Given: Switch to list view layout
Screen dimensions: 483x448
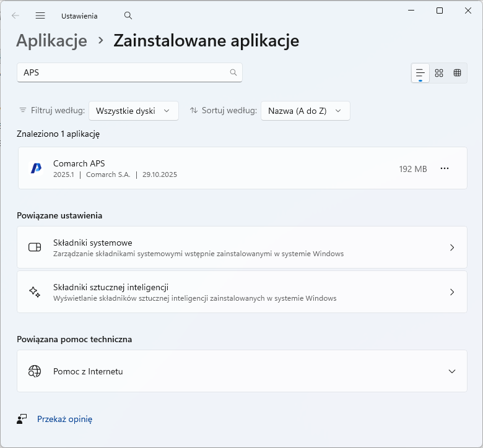Looking at the screenshot, I should (x=420, y=73).
